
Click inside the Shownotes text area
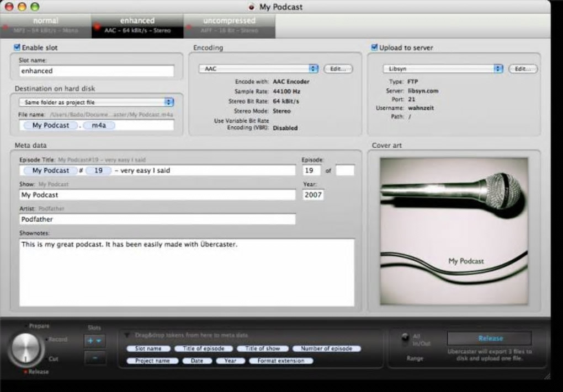pyautogui.click(x=187, y=272)
